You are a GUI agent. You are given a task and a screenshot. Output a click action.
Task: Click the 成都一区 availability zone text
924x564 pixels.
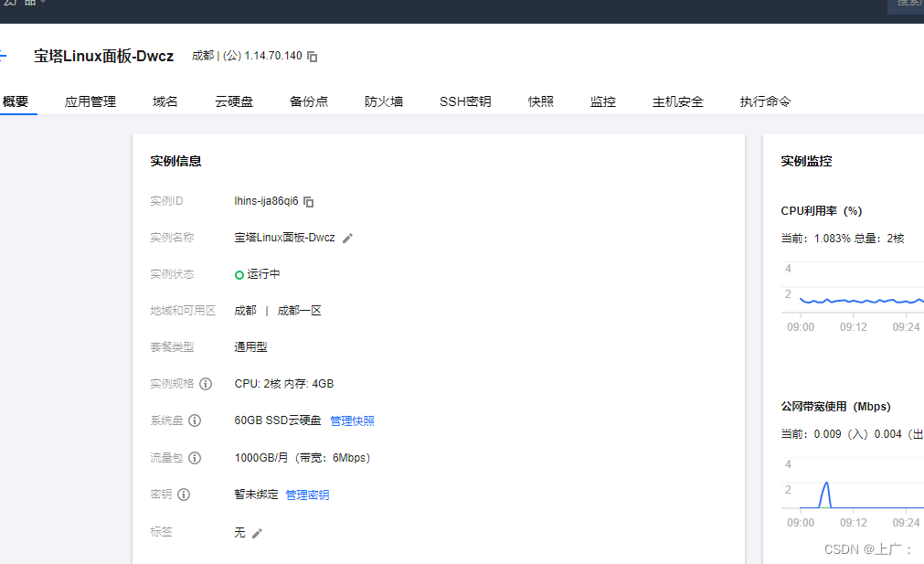tap(300, 311)
